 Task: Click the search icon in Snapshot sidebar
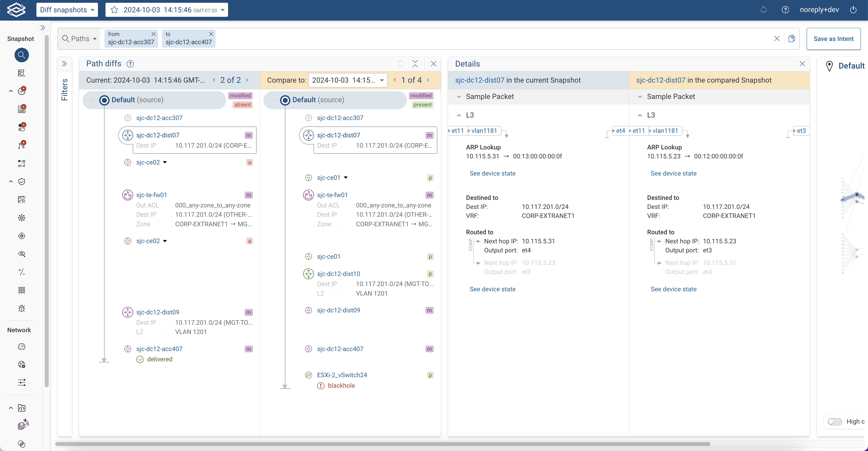22,55
